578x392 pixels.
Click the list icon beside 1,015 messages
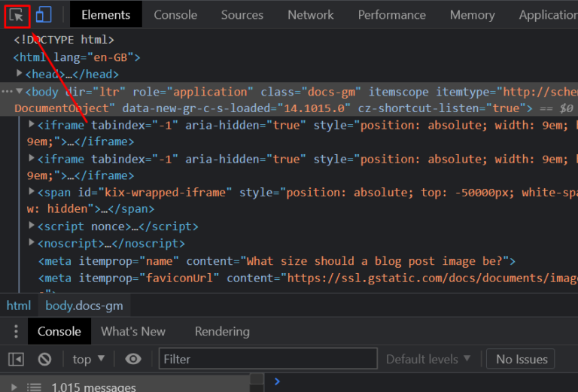pos(34,387)
